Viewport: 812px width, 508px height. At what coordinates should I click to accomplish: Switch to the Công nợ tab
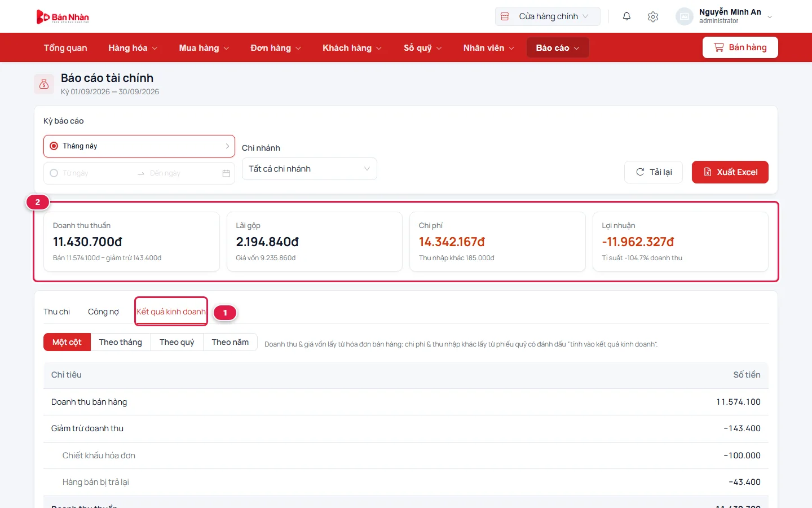point(103,312)
